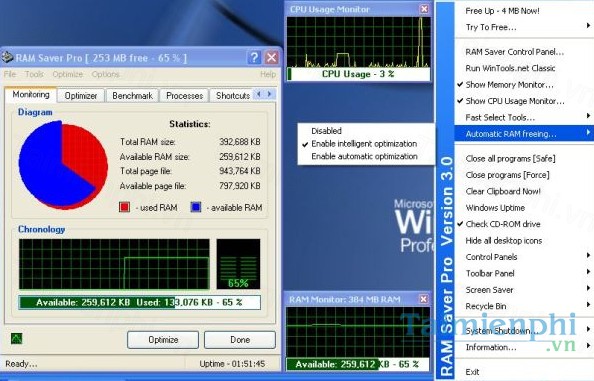The image size is (594, 381).
Task: Click the Optimize button
Action: pyautogui.click(x=163, y=340)
